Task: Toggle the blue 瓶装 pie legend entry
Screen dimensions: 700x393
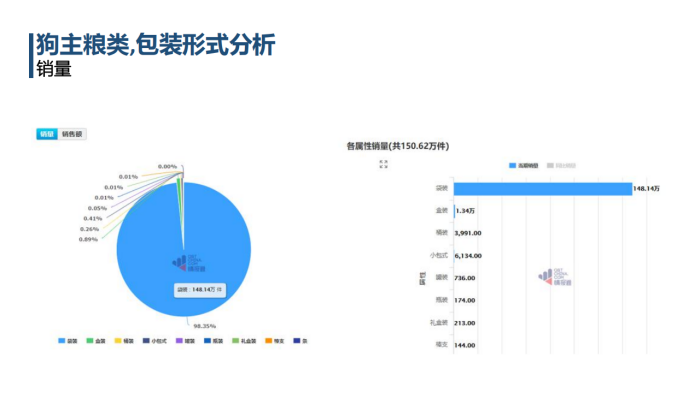Action: tap(213, 341)
